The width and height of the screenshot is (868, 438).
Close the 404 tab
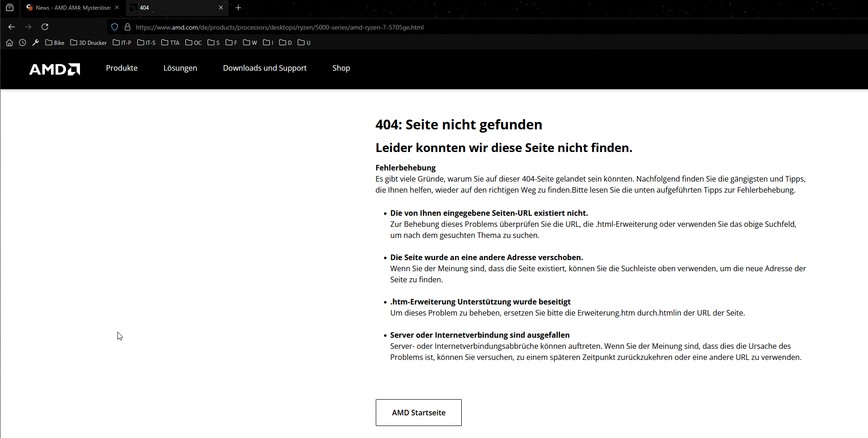pos(221,7)
